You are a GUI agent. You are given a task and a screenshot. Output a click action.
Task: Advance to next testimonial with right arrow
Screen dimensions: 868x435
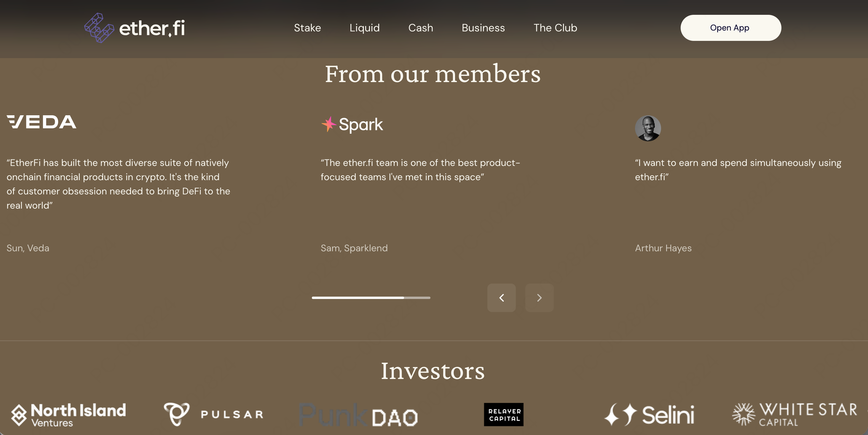click(539, 298)
